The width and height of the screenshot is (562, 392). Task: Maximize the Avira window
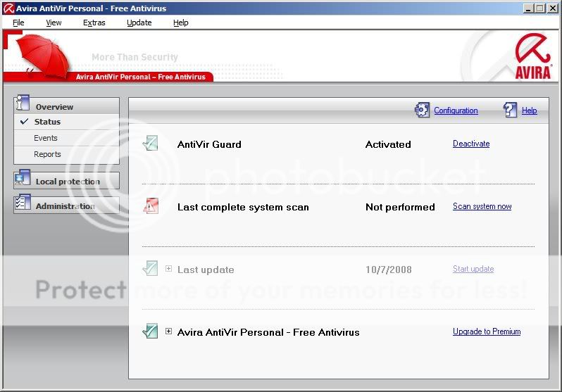[x=539, y=8]
